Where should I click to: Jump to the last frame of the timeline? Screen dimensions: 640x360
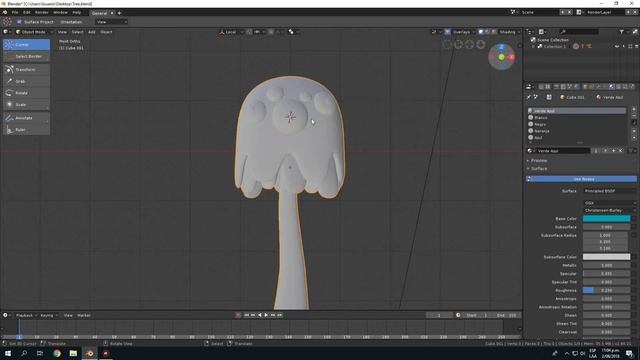point(280,316)
